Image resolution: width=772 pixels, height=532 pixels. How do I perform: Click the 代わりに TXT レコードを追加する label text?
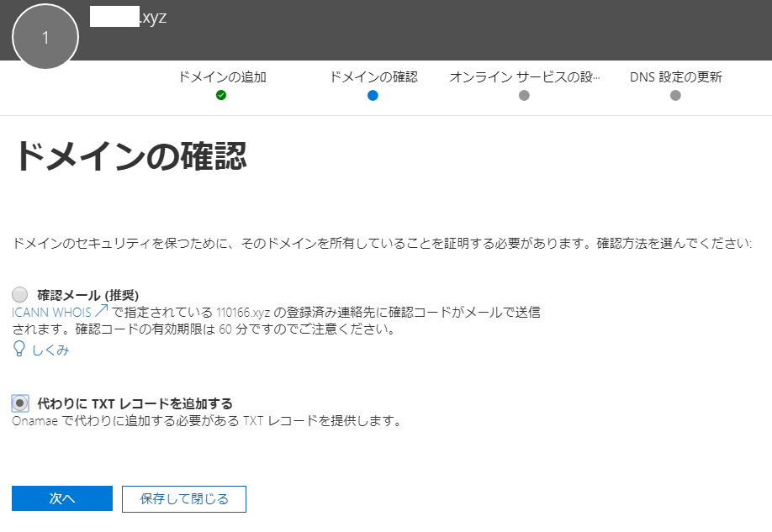click(135, 403)
